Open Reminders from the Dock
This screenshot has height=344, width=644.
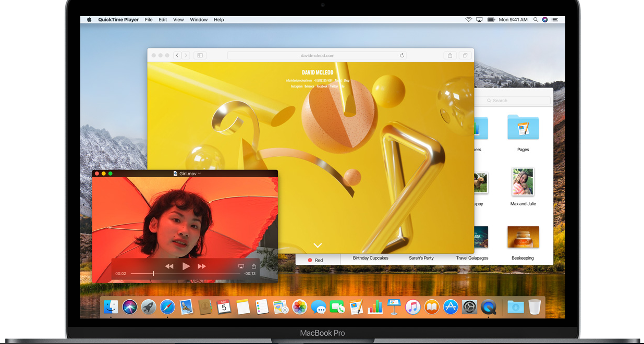click(262, 307)
